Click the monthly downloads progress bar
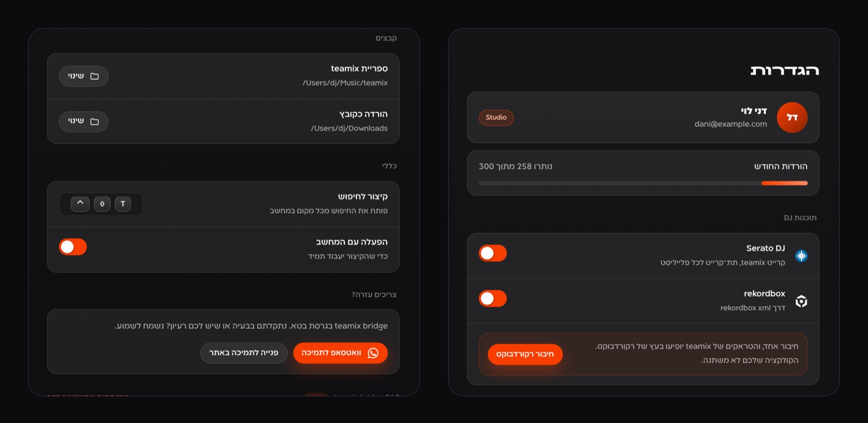The image size is (868, 423). (x=643, y=183)
